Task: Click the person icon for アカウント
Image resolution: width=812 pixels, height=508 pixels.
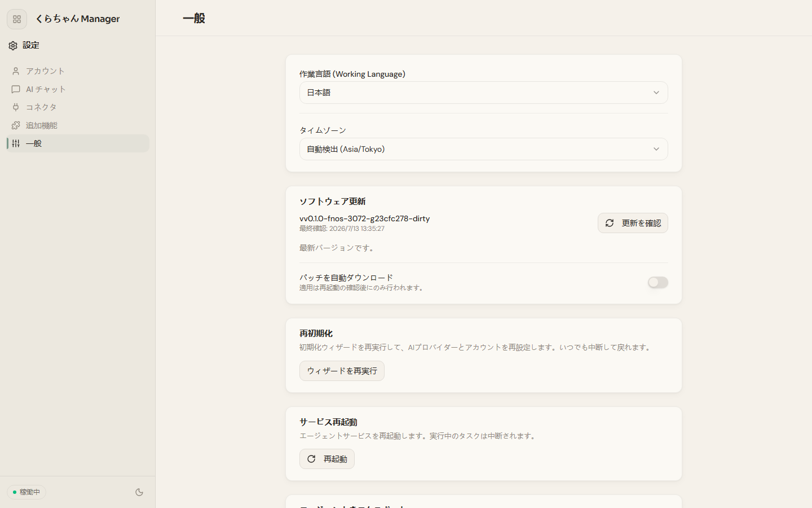Action: pos(16,71)
